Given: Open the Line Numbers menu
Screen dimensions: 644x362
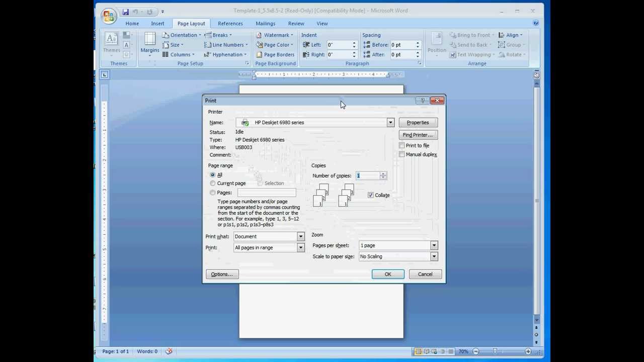Looking at the screenshot, I should point(226,45).
